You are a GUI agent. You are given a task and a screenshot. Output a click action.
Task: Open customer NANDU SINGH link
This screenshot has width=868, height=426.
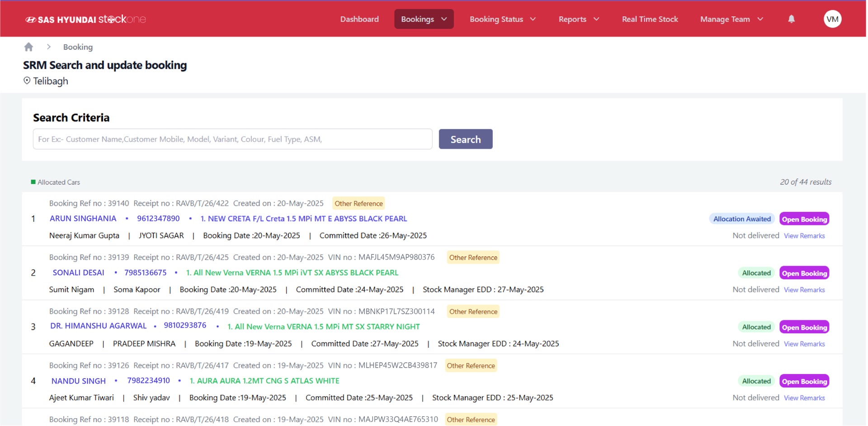[78, 381]
